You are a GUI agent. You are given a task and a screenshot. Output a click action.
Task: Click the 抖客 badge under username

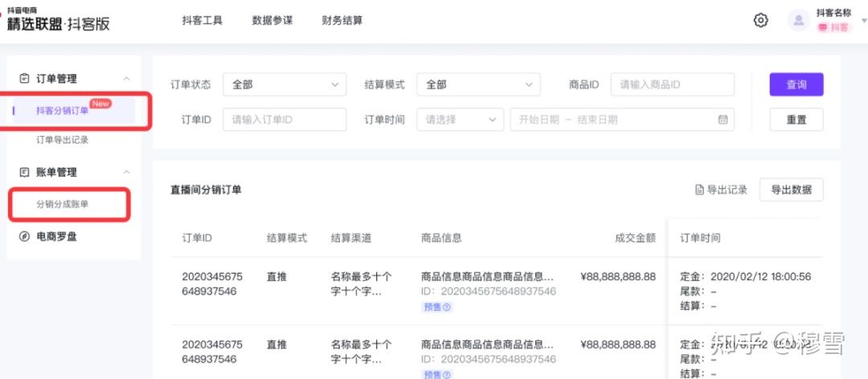pyautogui.click(x=833, y=27)
